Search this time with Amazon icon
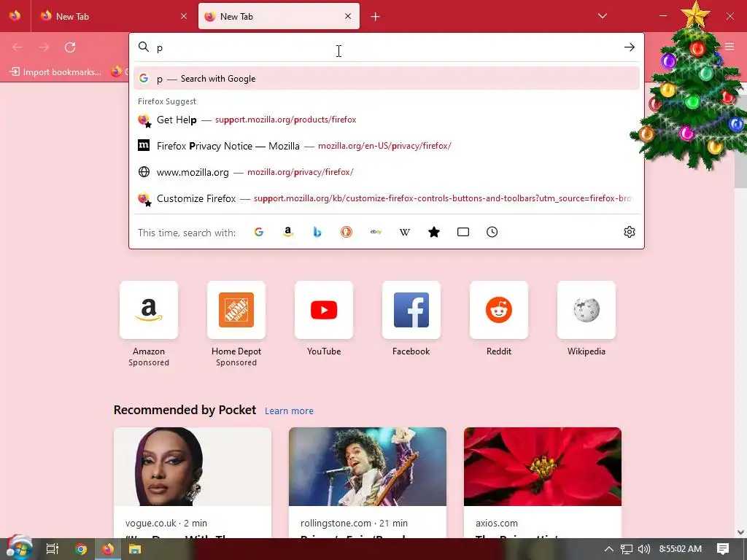The image size is (747, 560). (287, 232)
